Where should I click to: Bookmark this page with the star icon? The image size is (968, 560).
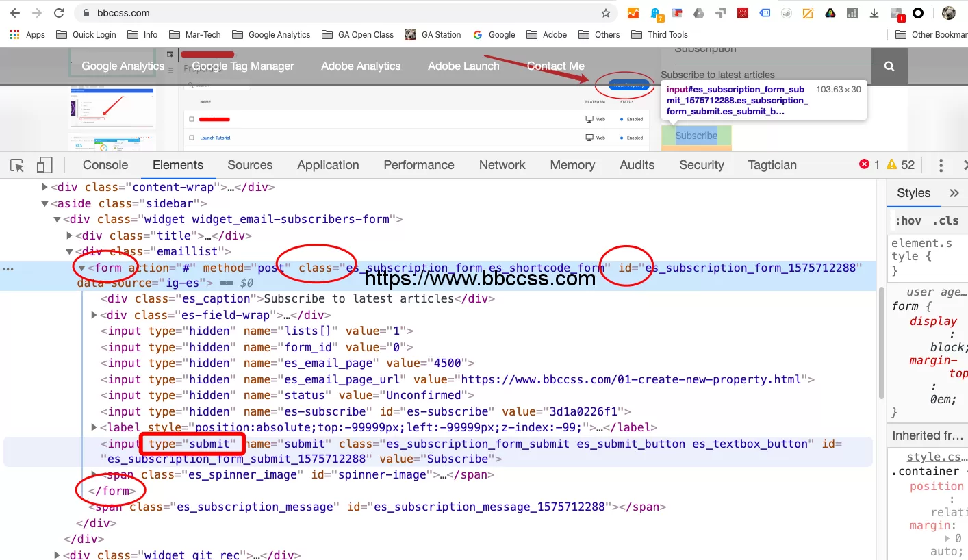coord(606,13)
